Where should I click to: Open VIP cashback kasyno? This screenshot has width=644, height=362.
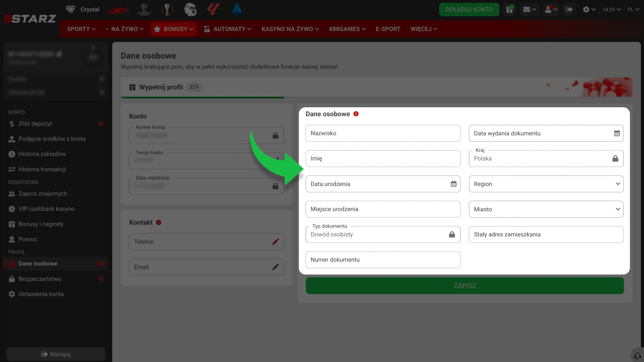tap(56, 209)
